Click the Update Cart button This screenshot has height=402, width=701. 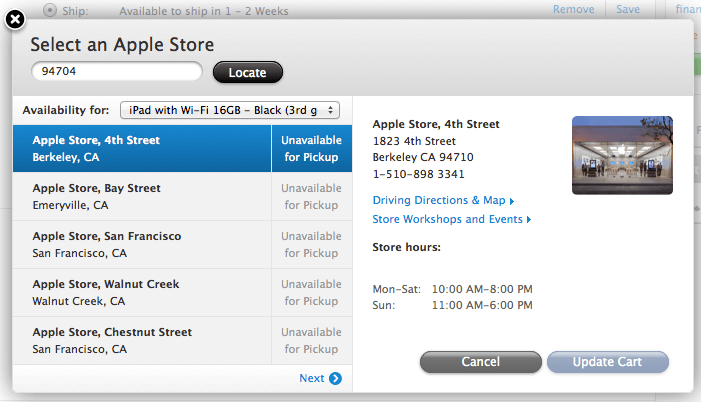coord(608,362)
